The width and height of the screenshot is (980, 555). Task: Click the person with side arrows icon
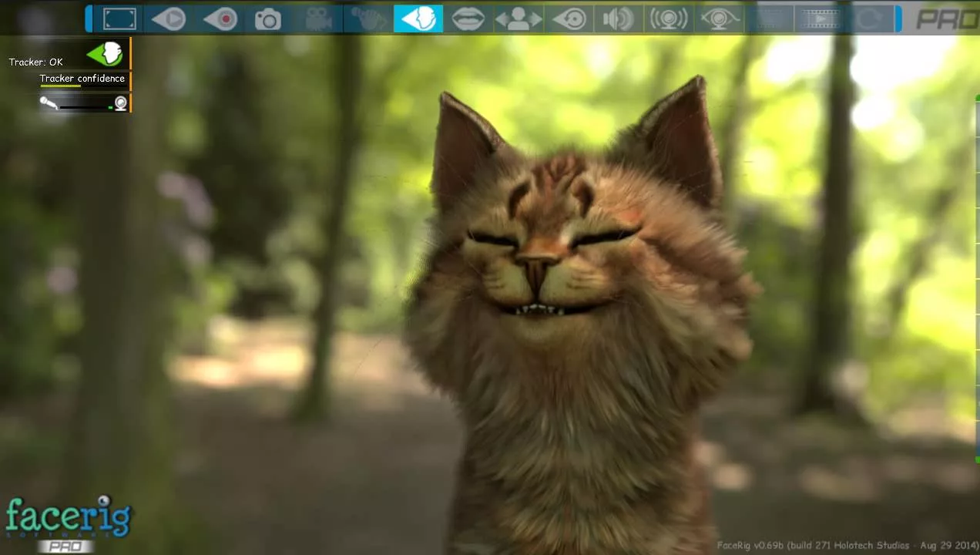(518, 18)
